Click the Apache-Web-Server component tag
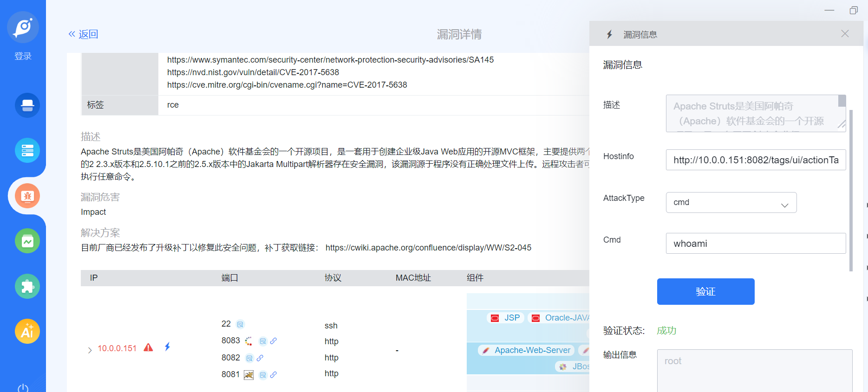The image size is (868, 392). coord(526,350)
